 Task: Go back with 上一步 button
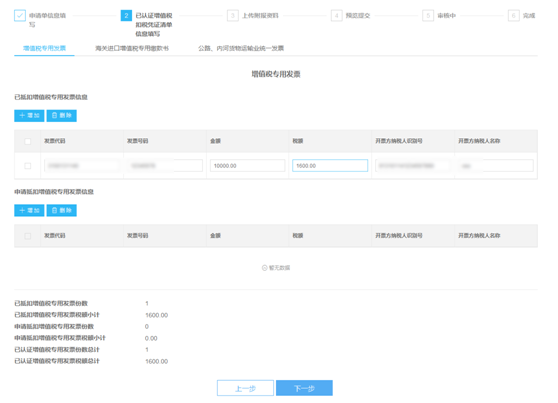coord(245,388)
